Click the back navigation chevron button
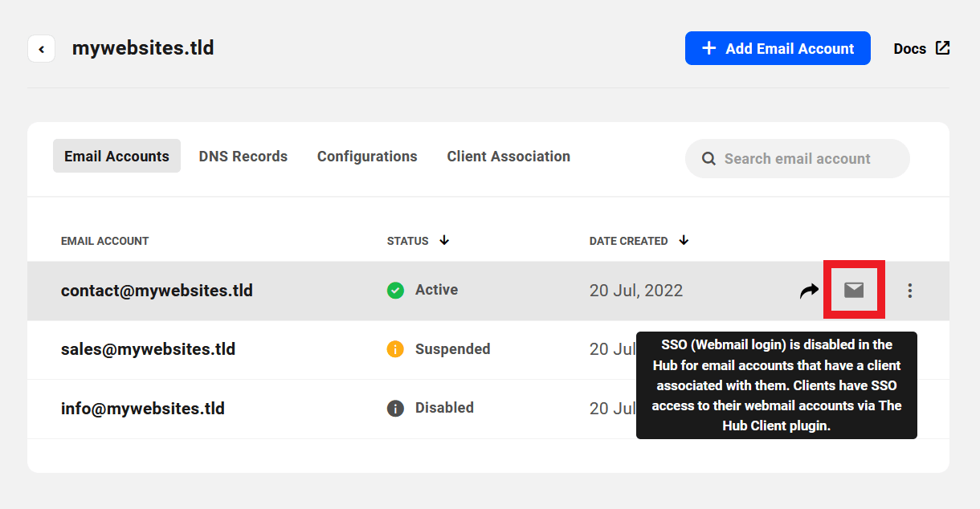The image size is (980, 509). [41, 48]
